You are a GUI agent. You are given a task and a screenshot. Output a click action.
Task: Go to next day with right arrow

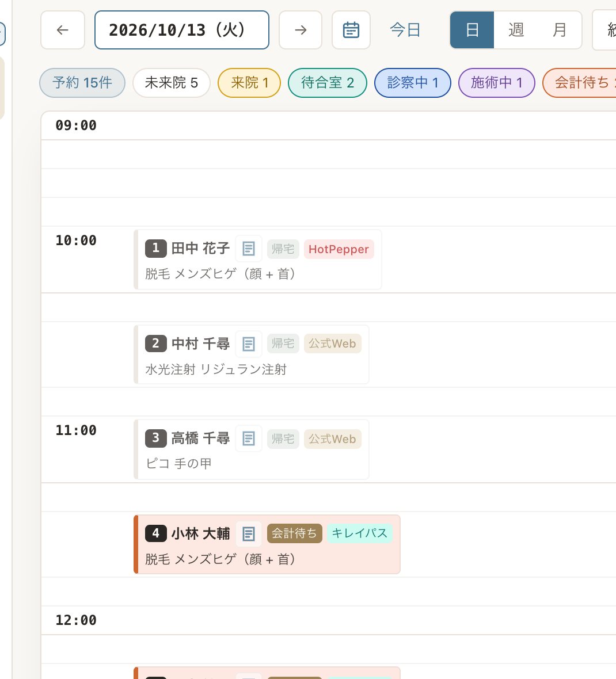301,30
